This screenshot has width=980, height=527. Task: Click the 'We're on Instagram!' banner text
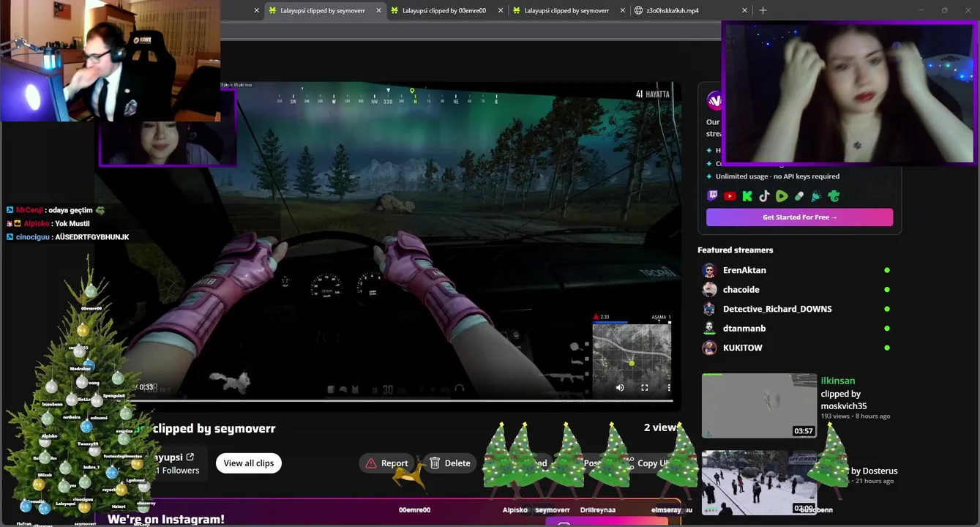coord(166,519)
